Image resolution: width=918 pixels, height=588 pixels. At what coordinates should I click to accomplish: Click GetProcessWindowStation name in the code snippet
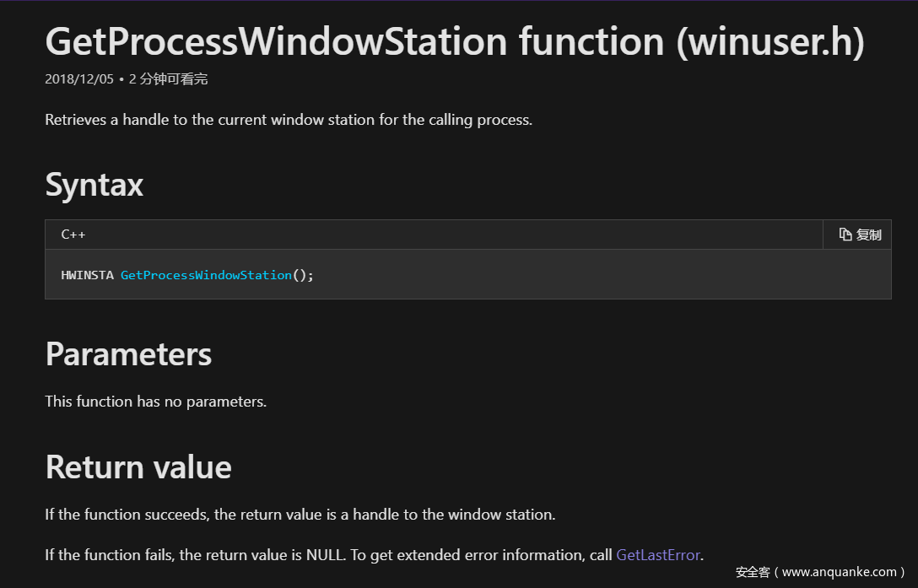click(x=206, y=275)
